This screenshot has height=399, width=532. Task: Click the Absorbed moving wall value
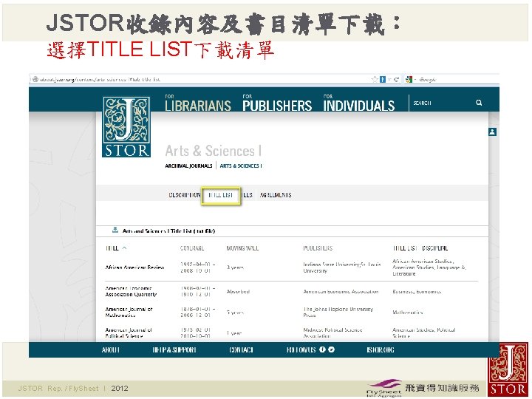click(x=238, y=292)
